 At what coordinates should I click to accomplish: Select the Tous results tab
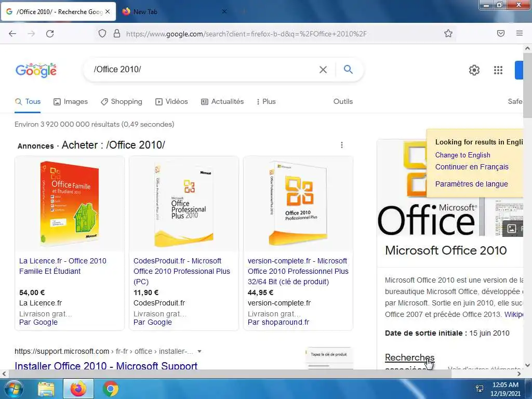(x=28, y=101)
